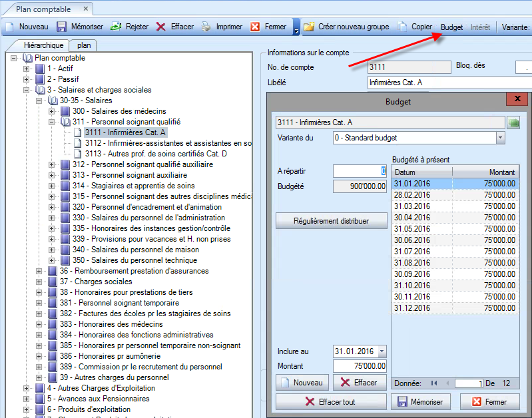Click the Mémoriser floppy disk in toolbar
This screenshot has width=532, height=418.
tap(61, 27)
